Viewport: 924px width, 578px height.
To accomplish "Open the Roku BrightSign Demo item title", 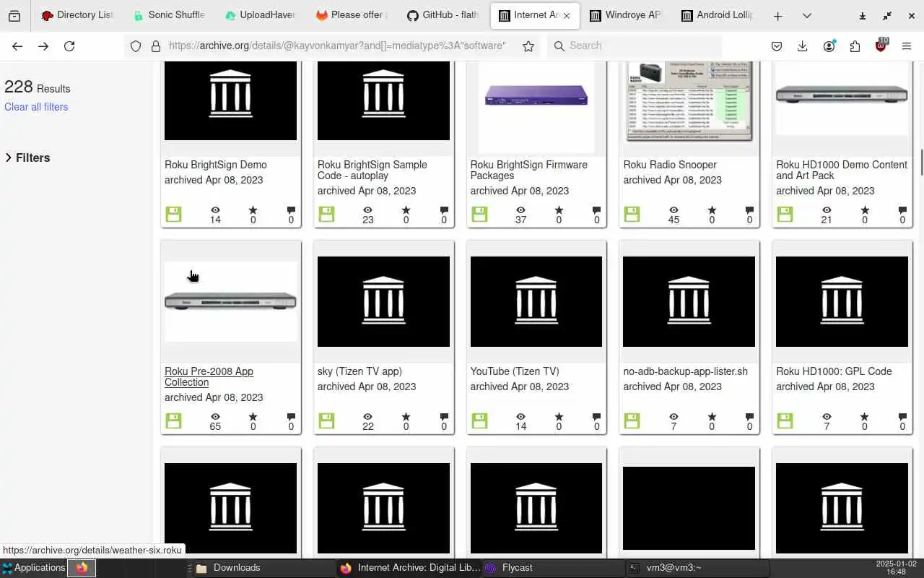I will [x=216, y=165].
